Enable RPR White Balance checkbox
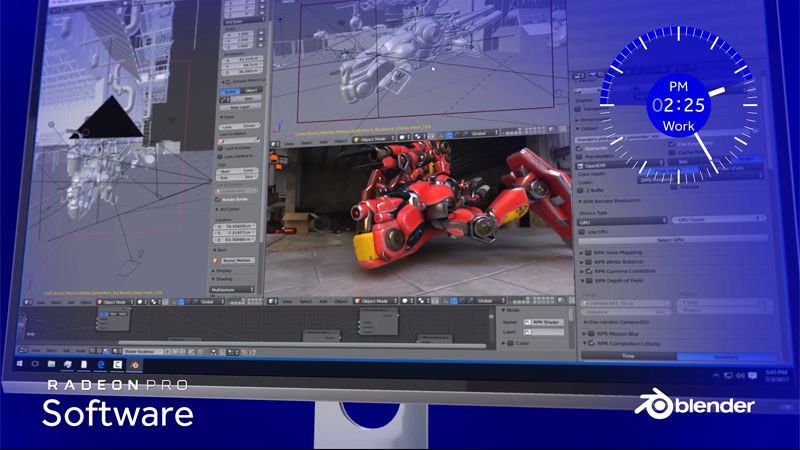The height and width of the screenshot is (450, 800). (588, 262)
